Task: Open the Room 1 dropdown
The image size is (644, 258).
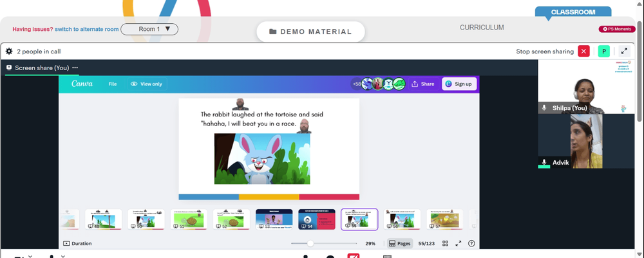Action: tap(149, 29)
